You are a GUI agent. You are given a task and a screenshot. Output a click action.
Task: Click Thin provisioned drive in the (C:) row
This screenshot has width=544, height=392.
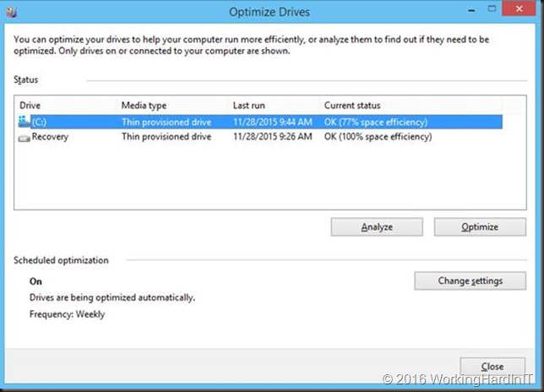166,122
